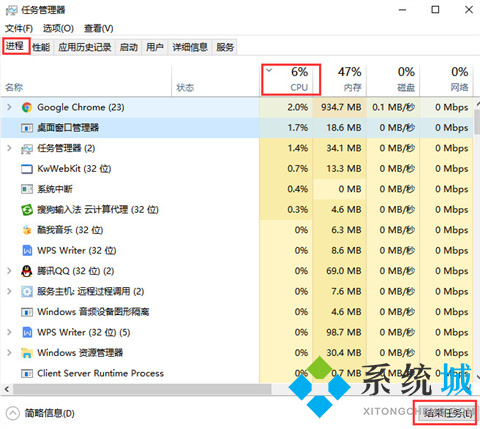Sort by the CPU column header

(291, 80)
